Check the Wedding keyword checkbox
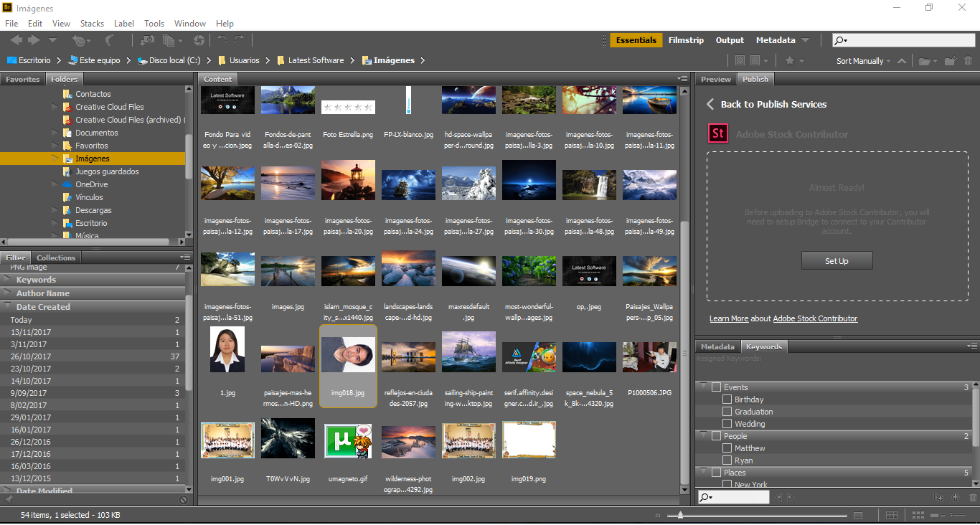 (x=727, y=424)
